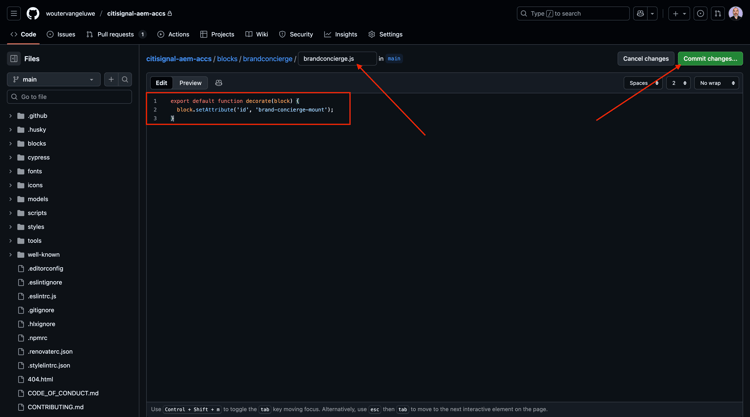
Task: Open the hamburger navigation menu
Action: pos(14,13)
